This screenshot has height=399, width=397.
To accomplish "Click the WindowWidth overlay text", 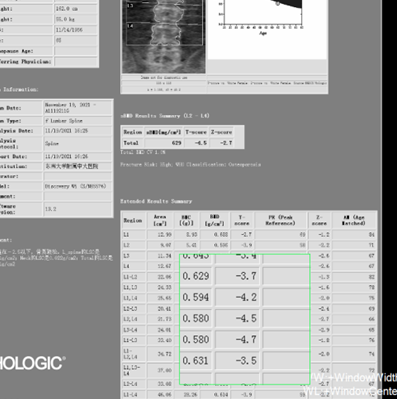I will click(354, 378).
